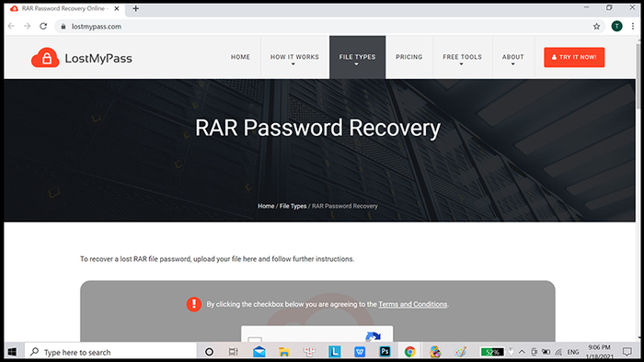Open the Windows Start menu
The image size is (644, 362).
point(12,352)
